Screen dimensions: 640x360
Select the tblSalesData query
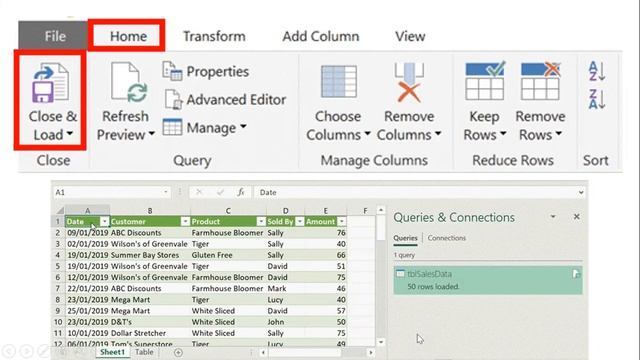click(x=488, y=280)
